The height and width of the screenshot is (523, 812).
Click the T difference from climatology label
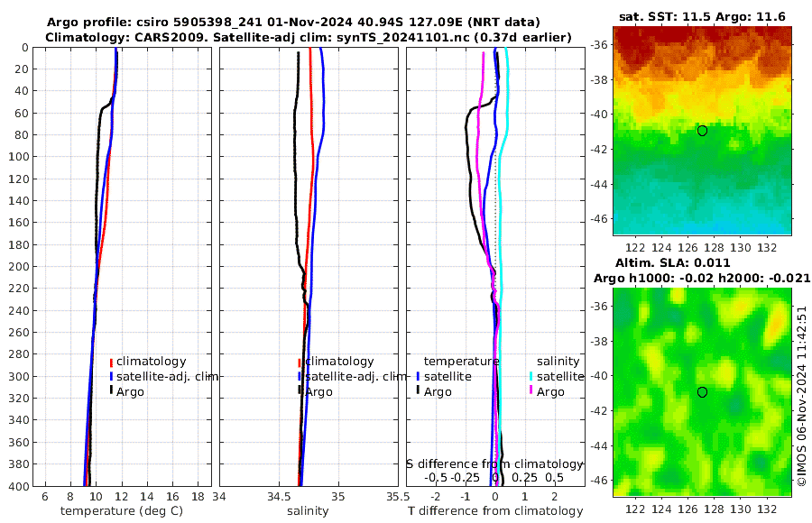click(495, 511)
